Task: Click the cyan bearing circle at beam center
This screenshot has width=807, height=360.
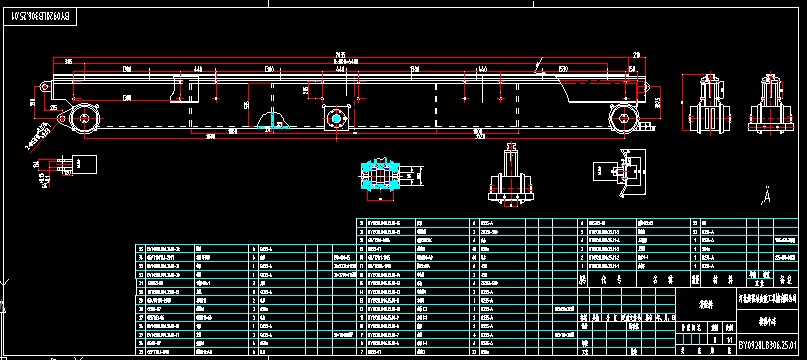Action: (x=336, y=118)
